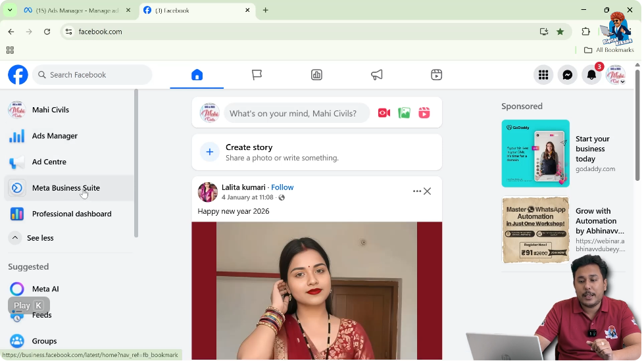This screenshot has height=361, width=644.
Task: Open the Facebook menu grid icon
Action: [x=543, y=75]
